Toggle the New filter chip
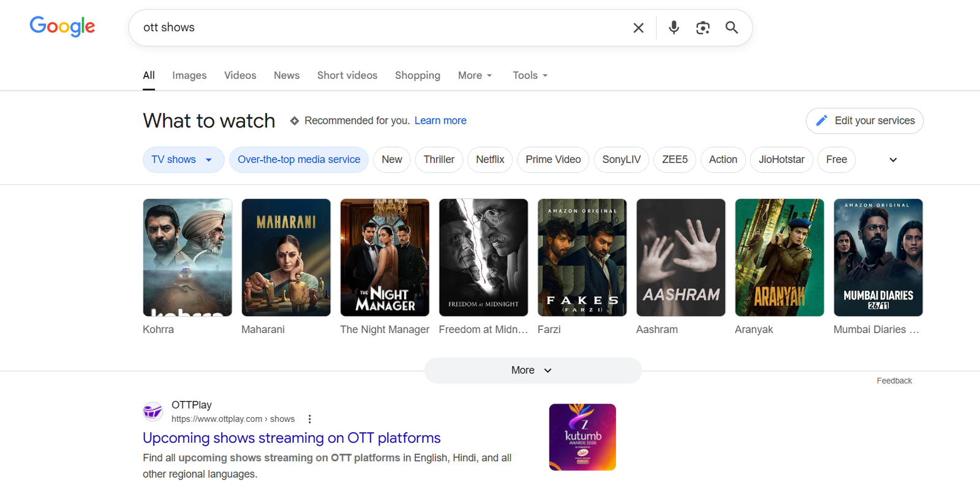Viewport: 980px width, 496px height. (x=392, y=160)
